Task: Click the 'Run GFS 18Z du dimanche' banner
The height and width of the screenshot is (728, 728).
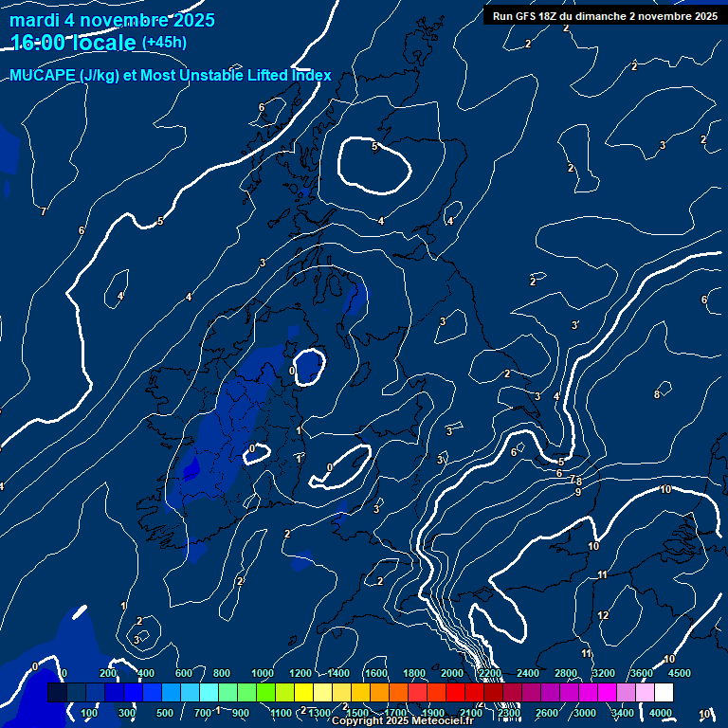Action: click(605, 16)
